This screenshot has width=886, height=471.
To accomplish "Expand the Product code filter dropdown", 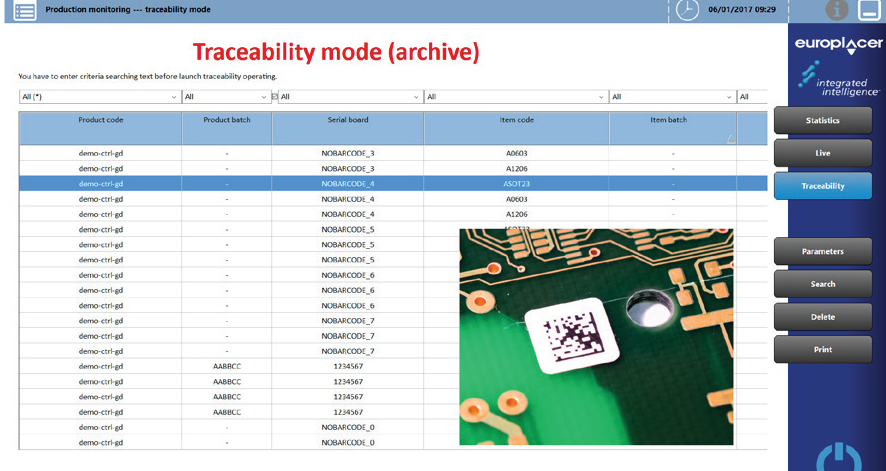I will click(173, 97).
